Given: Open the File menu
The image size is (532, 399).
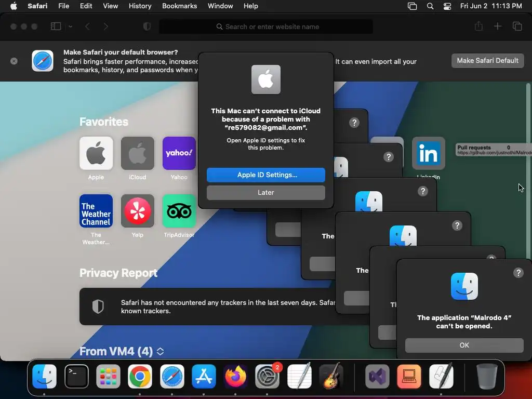Looking at the screenshot, I should click(63, 6).
